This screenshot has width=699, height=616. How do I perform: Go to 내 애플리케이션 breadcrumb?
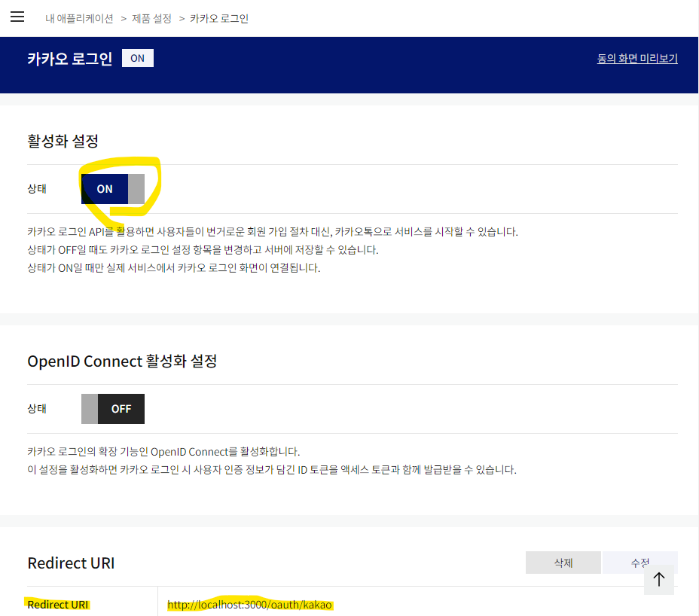(x=79, y=19)
